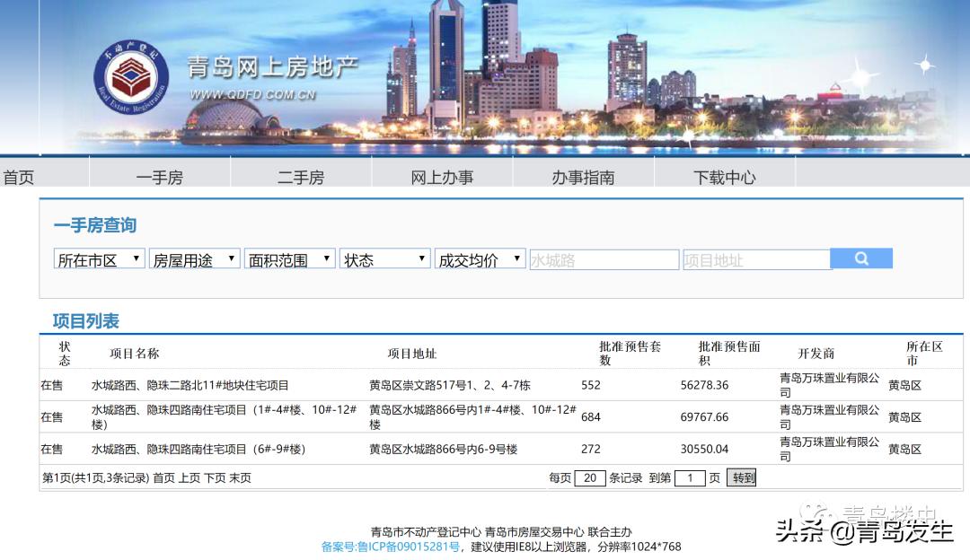Click inside the 水城路 keyword search box
The image size is (970, 560).
(x=604, y=258)
